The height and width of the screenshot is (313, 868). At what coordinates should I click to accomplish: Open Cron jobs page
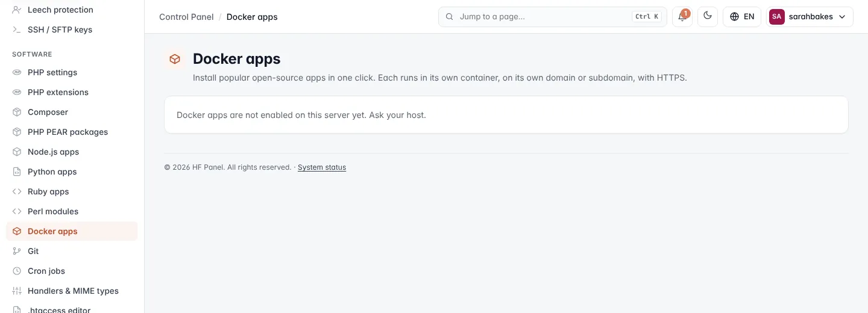pos(72,271)
